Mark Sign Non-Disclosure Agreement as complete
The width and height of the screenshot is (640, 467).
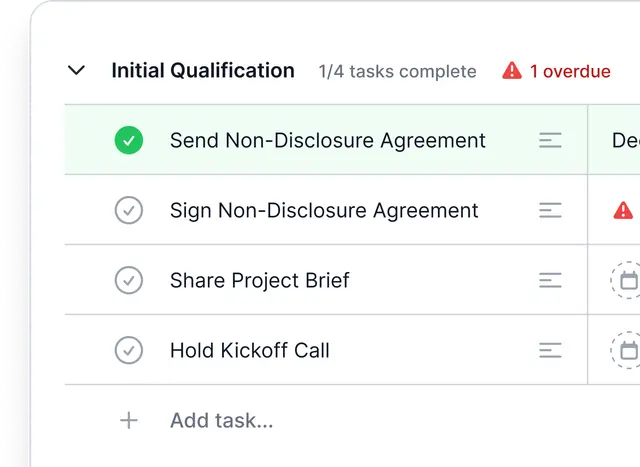[128, 211]
